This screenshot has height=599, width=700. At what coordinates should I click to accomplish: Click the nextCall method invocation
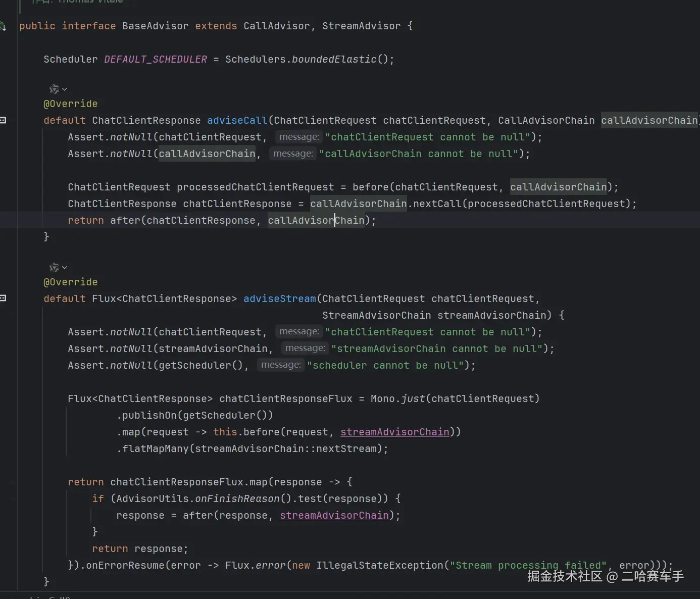pos(437,204)
